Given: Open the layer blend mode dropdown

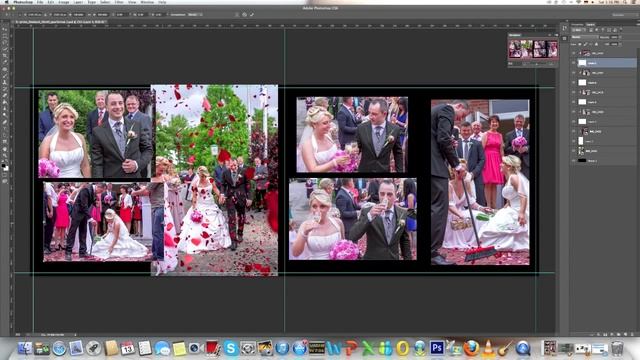Looking at the screenshot, I should [585, 37].
